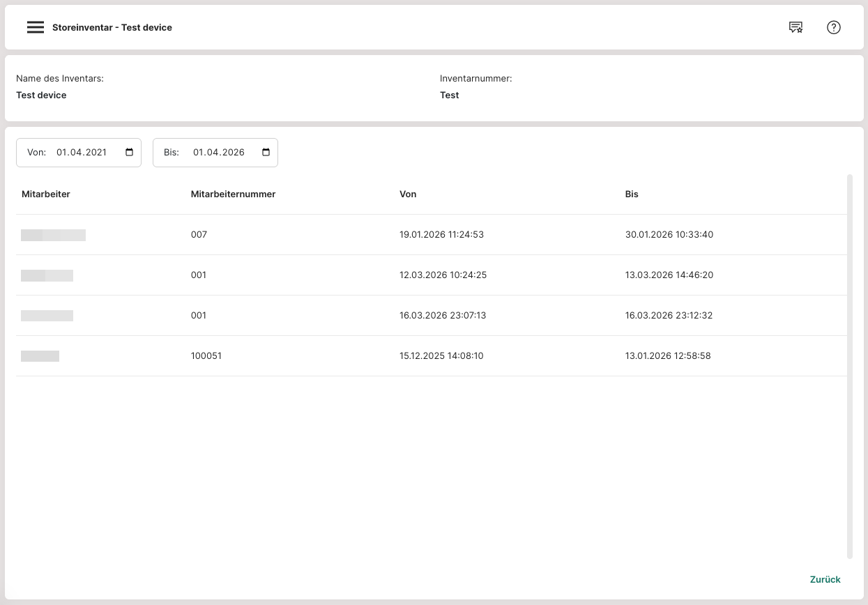Click the Mitarbeiternummer column header
This screenshot has width=868, height=605.
click(233, 194)
